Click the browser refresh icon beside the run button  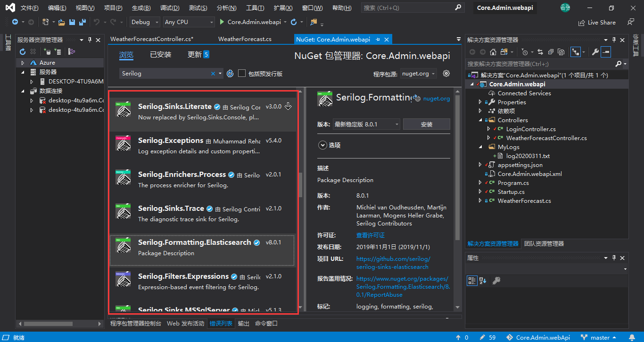(293, 22)
